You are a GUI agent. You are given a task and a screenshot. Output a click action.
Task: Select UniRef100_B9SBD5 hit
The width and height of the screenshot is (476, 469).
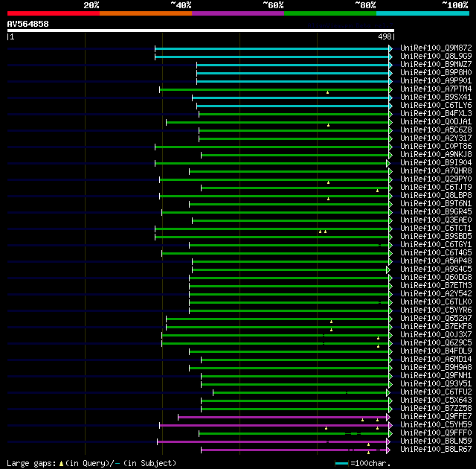tap(436, 237)
